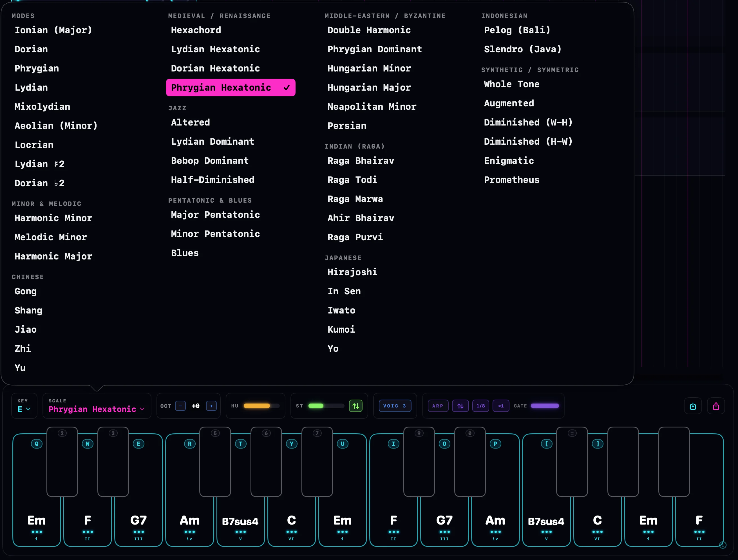Click the [ key badge on B7sus4 pad

(547, 443)
